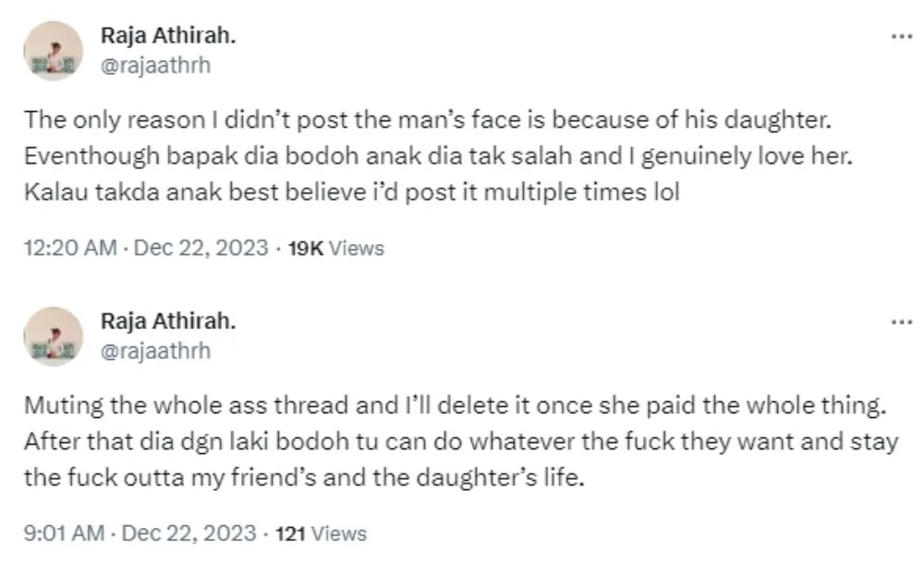Click the first tweet's profile avatar

pos(53,51)
